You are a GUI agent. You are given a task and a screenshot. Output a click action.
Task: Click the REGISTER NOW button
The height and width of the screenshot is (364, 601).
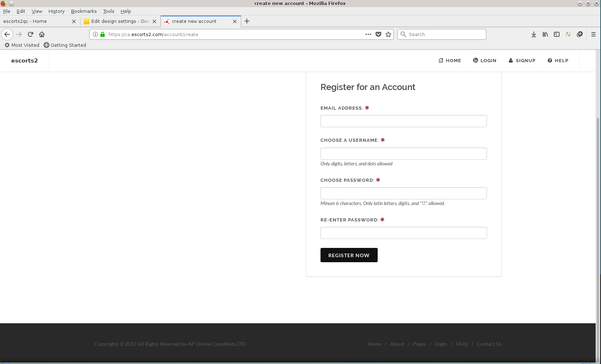click(349, 255)
